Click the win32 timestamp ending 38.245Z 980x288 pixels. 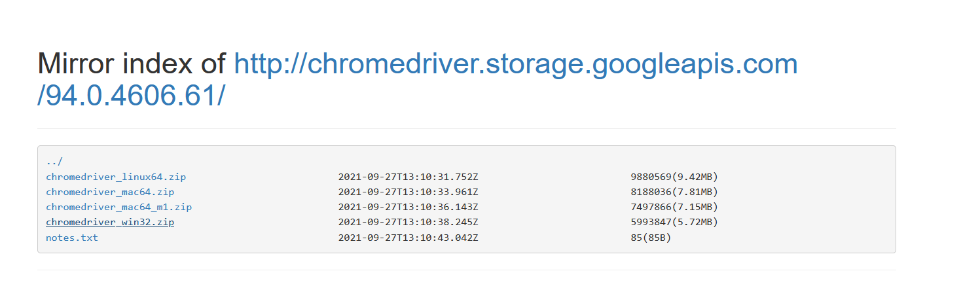click(408, 222)
